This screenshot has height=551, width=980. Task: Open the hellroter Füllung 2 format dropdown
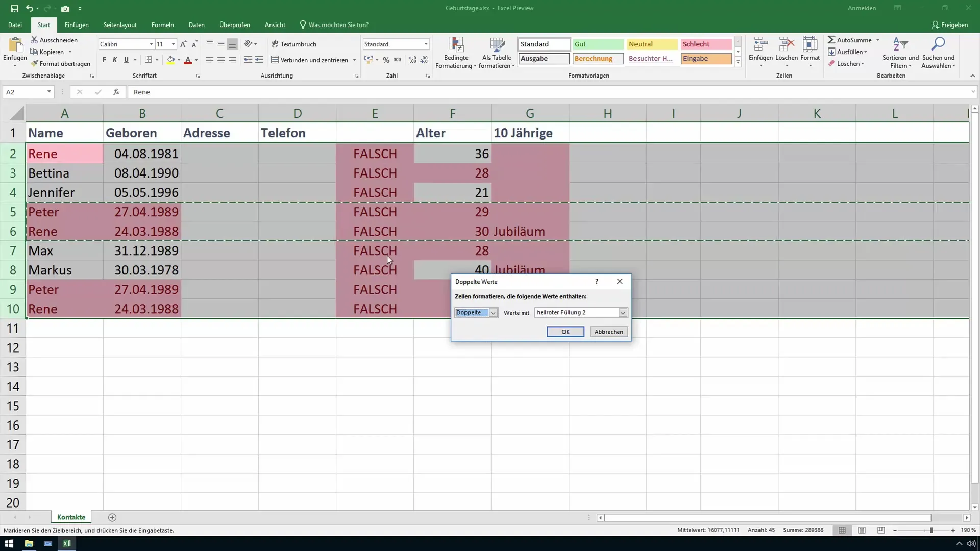point(623,313)
